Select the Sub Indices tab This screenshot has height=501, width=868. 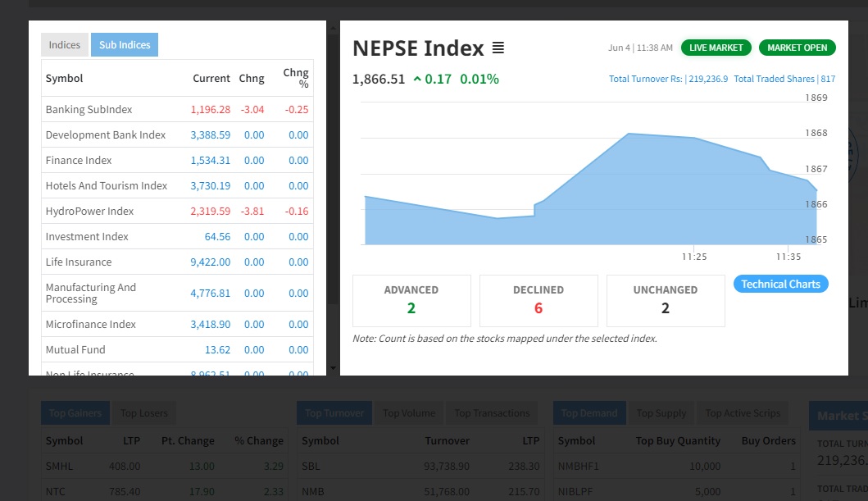(x=125, y=45)
